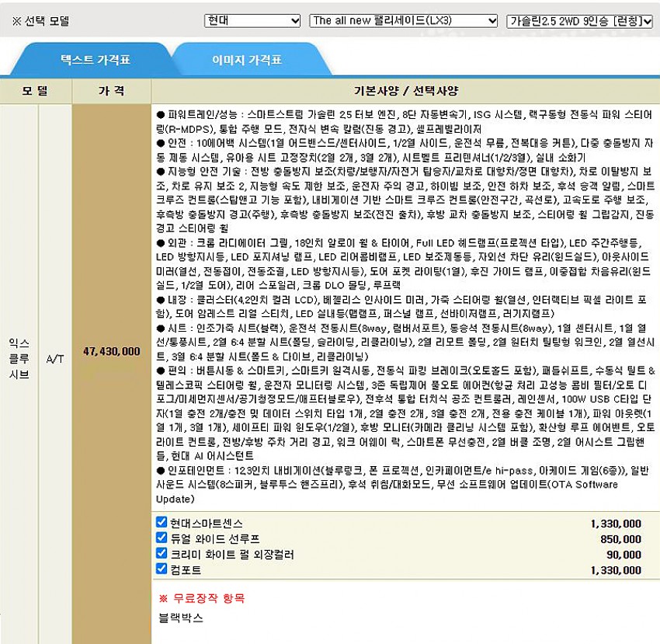The image size is (660, 644).
Task: Click the 47,430,000 price value
Action: (x=111, y=352)
